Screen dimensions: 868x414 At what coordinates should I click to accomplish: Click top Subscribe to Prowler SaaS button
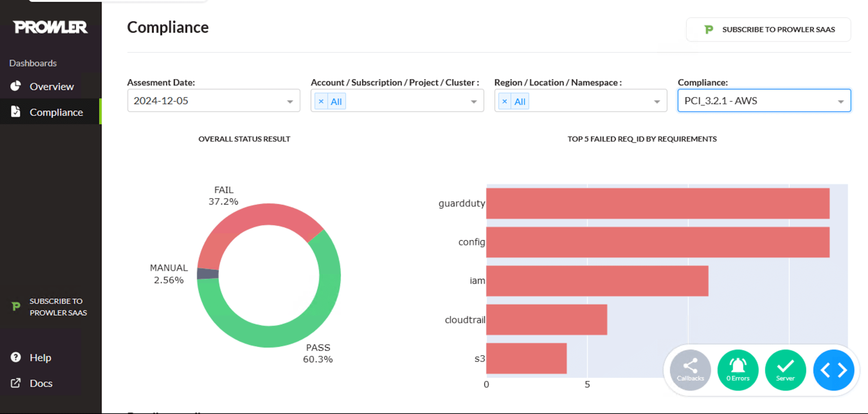tap(768, 30)
